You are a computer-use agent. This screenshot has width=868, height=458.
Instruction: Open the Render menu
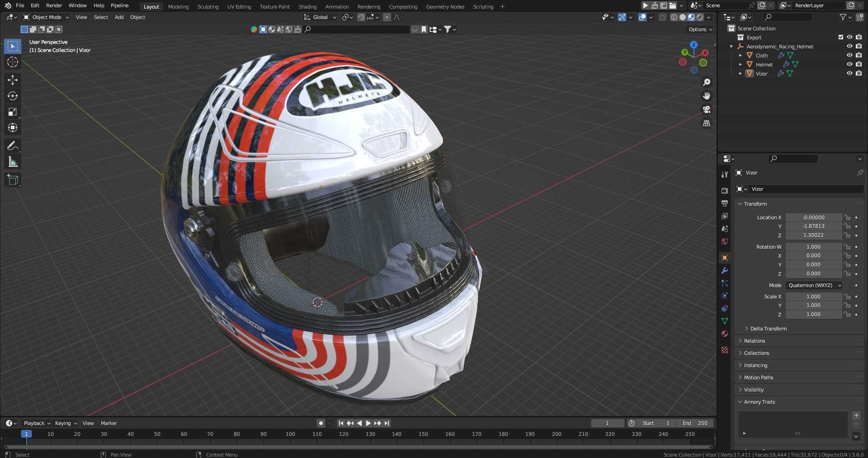click(54, 5)
